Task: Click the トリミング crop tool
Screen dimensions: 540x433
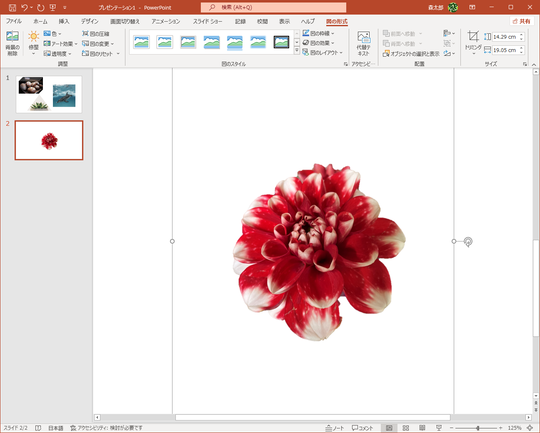Action: (x=473, y=43)
